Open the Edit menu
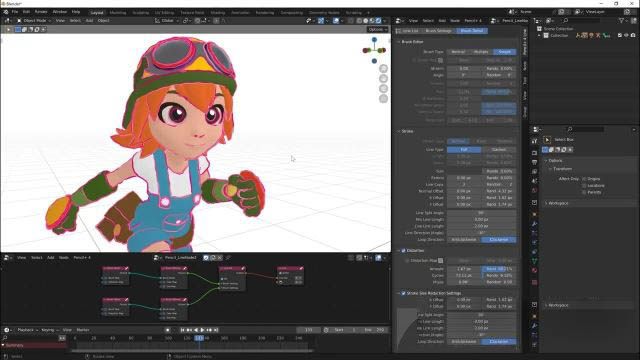 [26, 12]
